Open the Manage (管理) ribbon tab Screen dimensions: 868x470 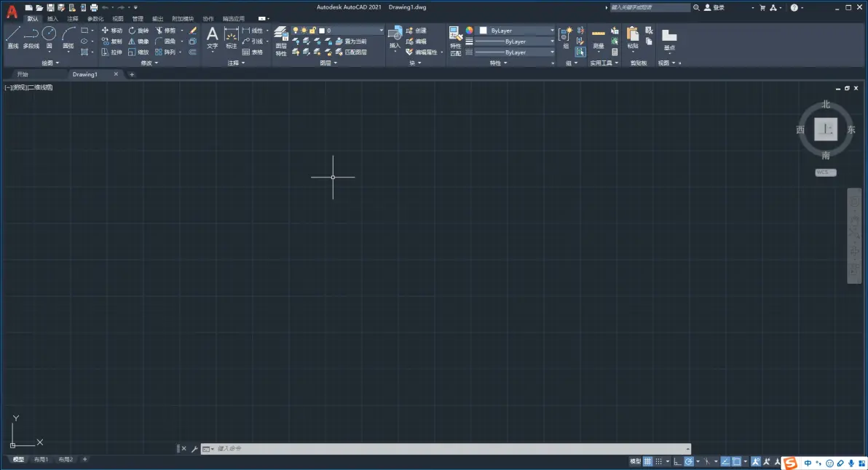coord(138,19)
